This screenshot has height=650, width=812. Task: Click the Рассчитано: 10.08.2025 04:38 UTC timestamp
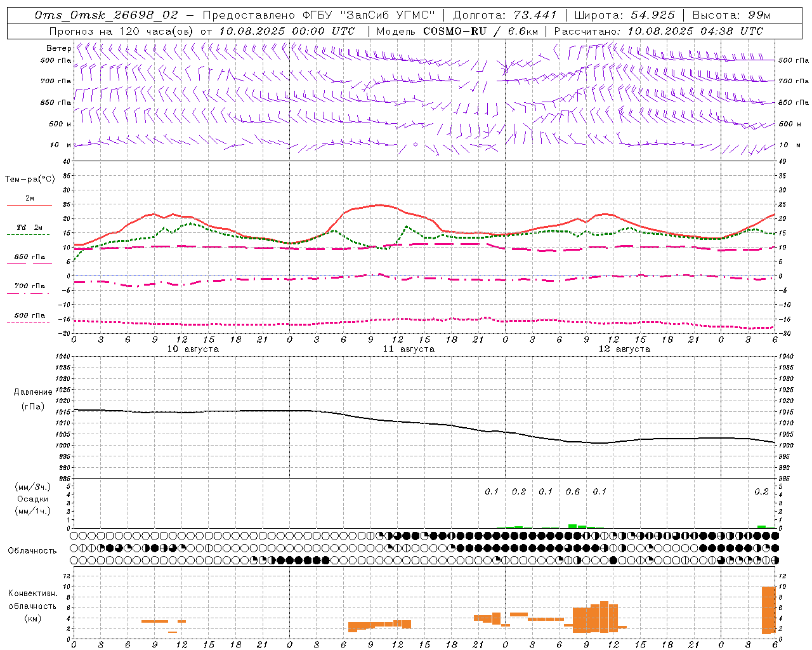pos(658,31)
